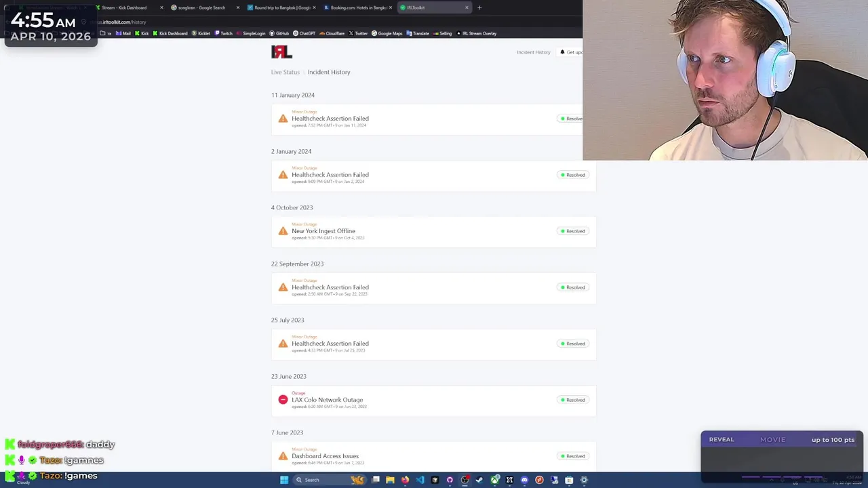Open Dashboard Access Issues incident
Screen dimensions: 868x488
click(x=433, y=456)
